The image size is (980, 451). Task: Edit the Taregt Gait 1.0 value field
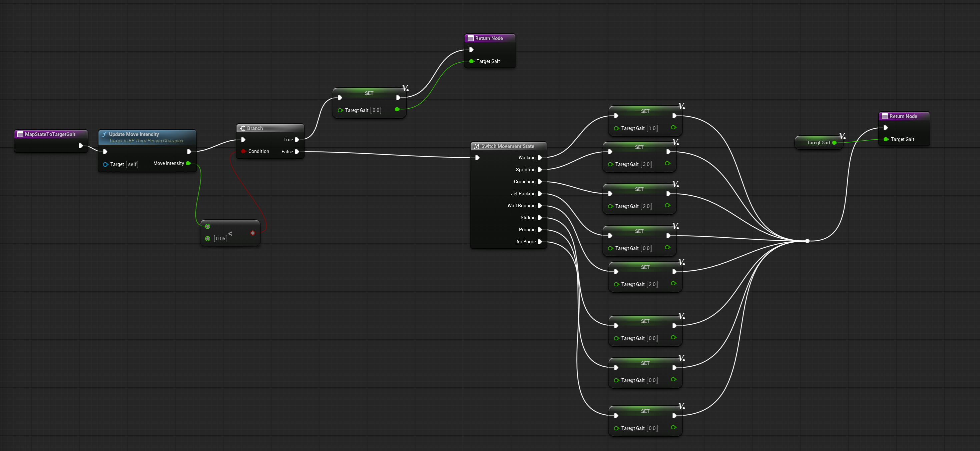[x=652, y=128]
